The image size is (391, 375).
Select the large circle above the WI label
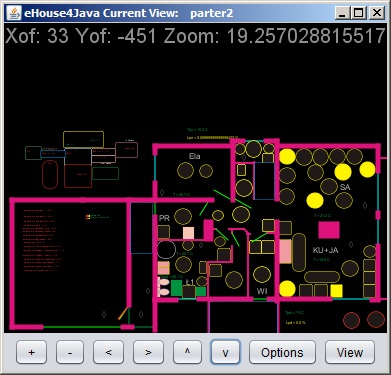coord(262,275)
